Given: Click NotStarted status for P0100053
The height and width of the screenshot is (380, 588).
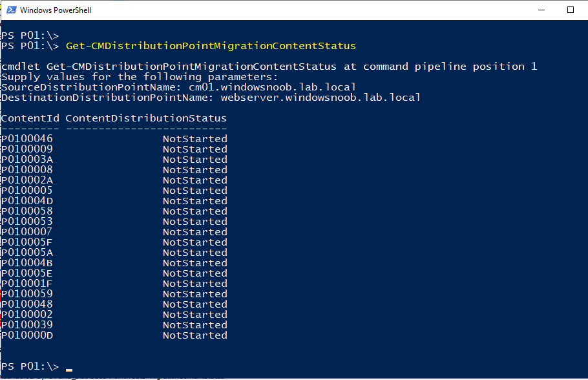Looking at the screenshot, I should pyautogui.click(x=195, y=222).
